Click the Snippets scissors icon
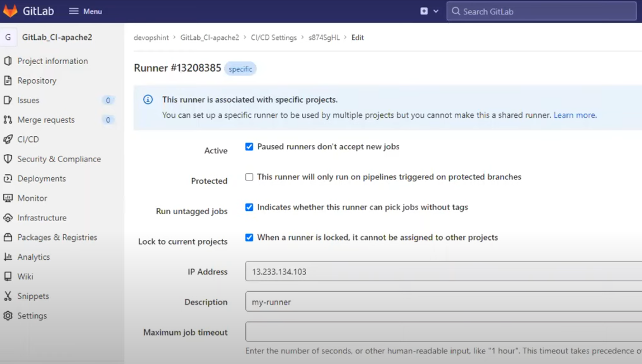Screen dimensions: 642x364 click(8, 296)
